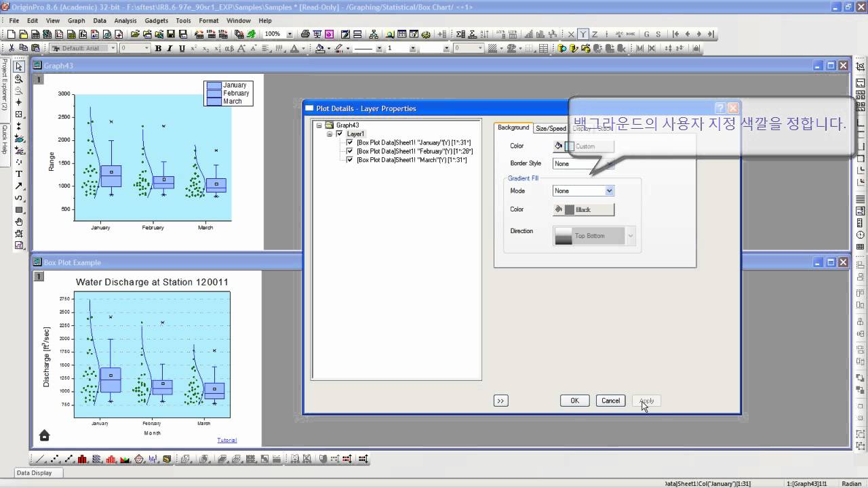Image resolution: width=868 pixels, height=488 pixels.
Task: Open the gradient Direction dropdown
Action: (x=631, y=236)
